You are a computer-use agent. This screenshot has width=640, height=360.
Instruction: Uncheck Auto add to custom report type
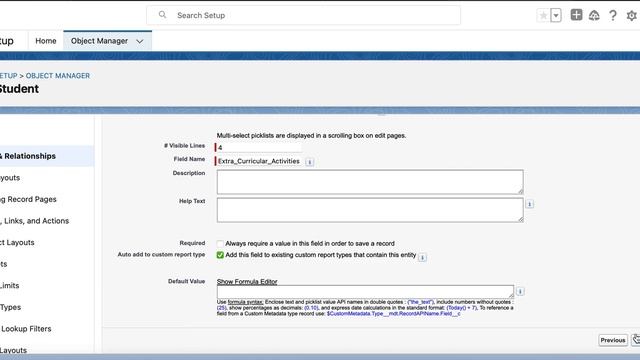point(220,255)
